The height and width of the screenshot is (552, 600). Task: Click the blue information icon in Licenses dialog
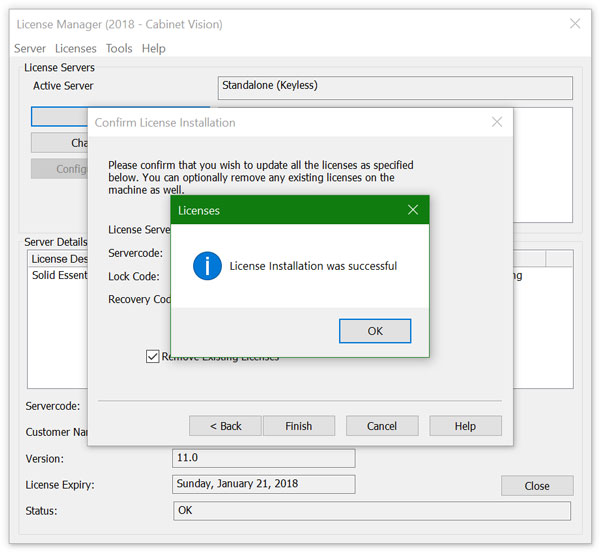(x=207, y=266)
